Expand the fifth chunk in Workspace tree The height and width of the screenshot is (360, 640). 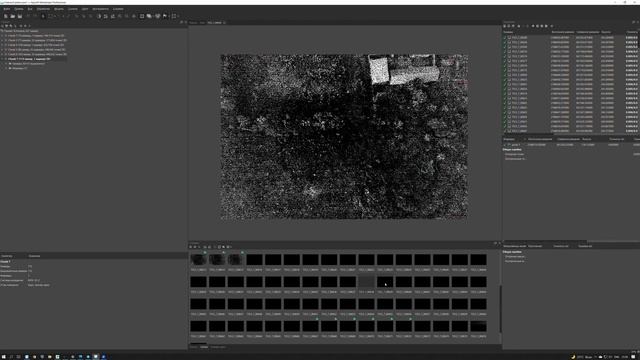pyautogui.click(x=2, y=54)
